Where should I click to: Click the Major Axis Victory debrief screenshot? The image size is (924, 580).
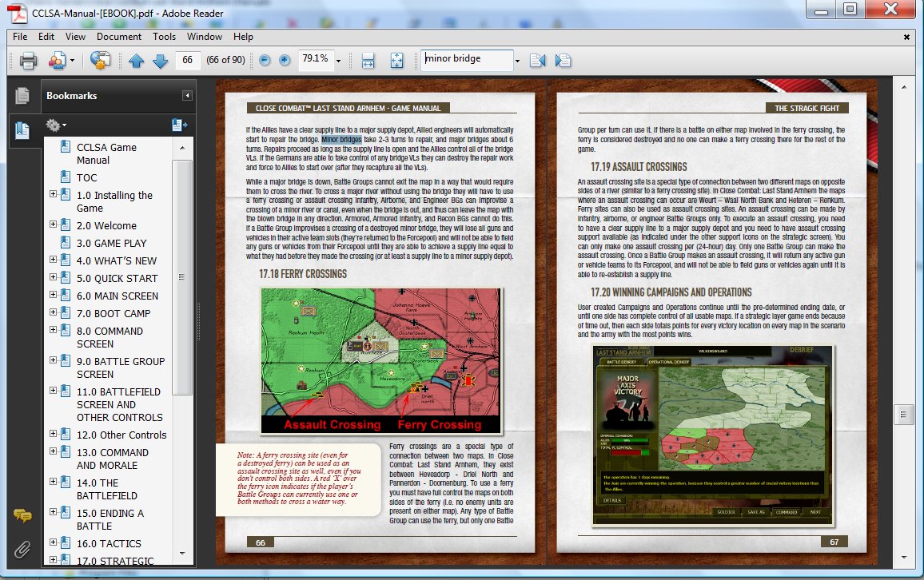(713, 435)
